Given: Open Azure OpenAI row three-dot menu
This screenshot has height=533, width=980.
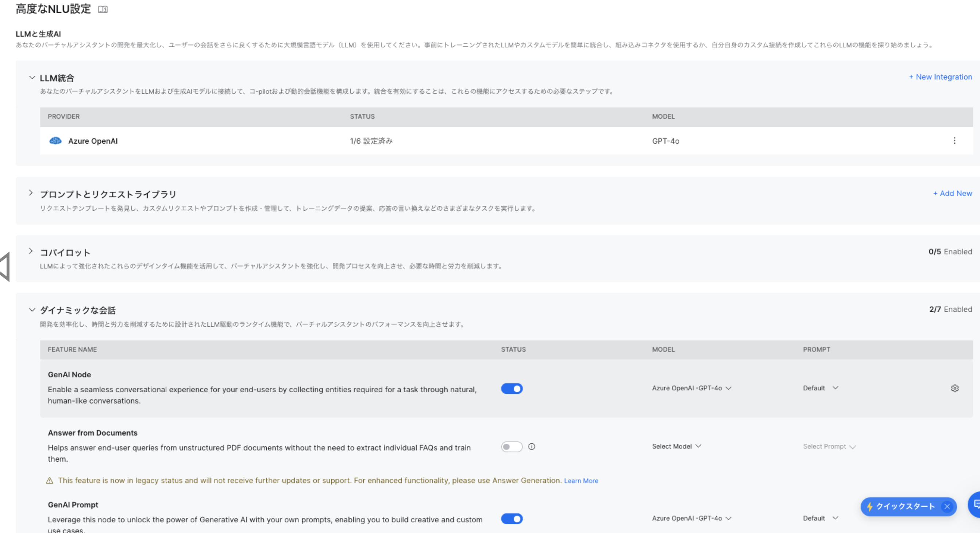Looking at the screenshot, I should [x=954, y=141].
